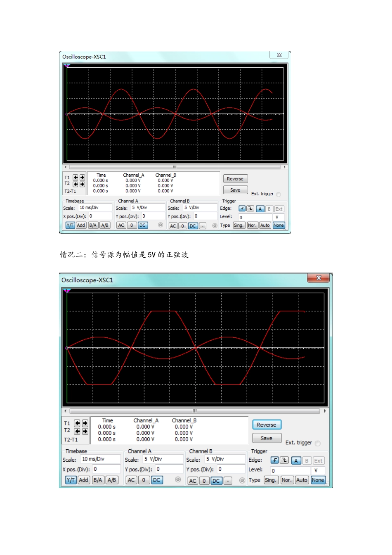This screenshot has height=555, width=392.
Task: Set trigger source A in top oscilloscope
Action: (260, 209)
